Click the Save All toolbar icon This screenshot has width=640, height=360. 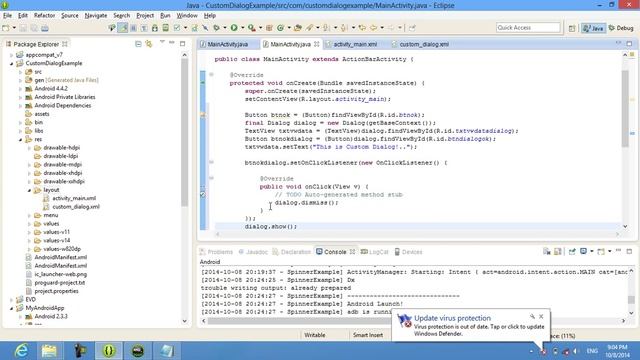[x=34, y=28]
